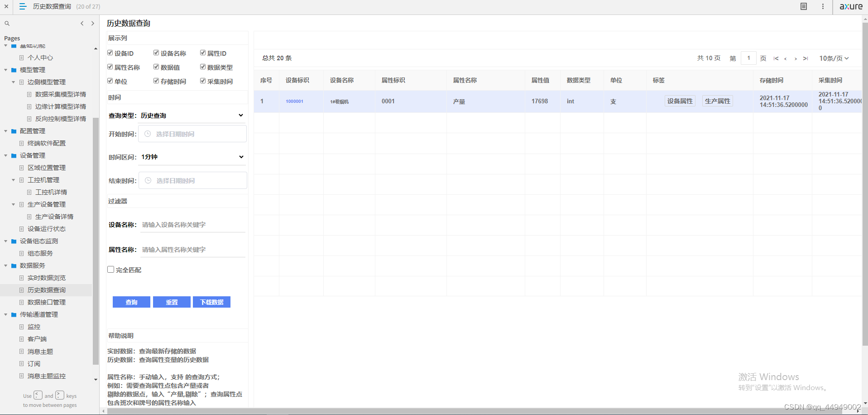Collapse the 边侧模型管理 tree node arrow
The width and height of the screenshot is (868, 415).
tap(14, 82)
